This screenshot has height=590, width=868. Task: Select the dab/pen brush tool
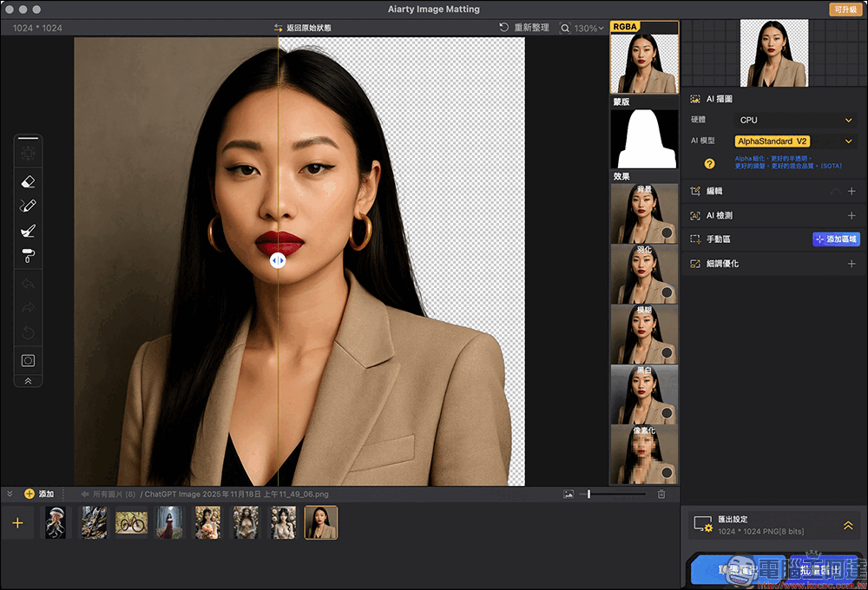[x=28, y=206]
